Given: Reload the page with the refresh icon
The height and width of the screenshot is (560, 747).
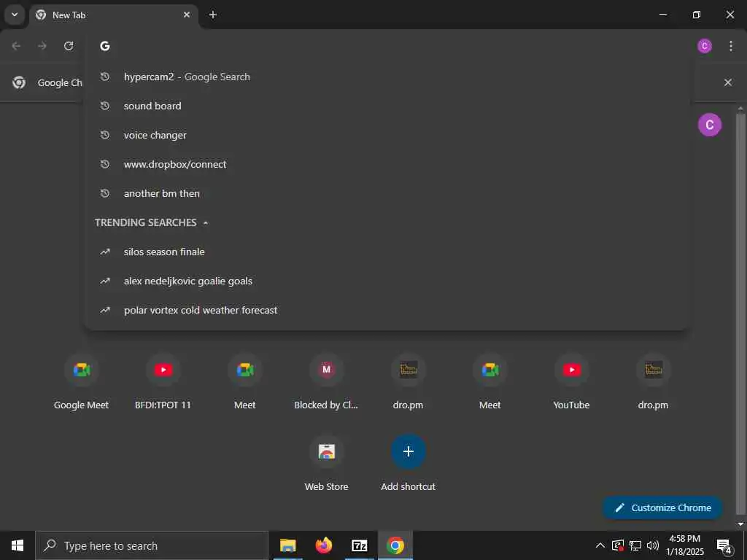Looking at the screenshot, I should point(69,46).
